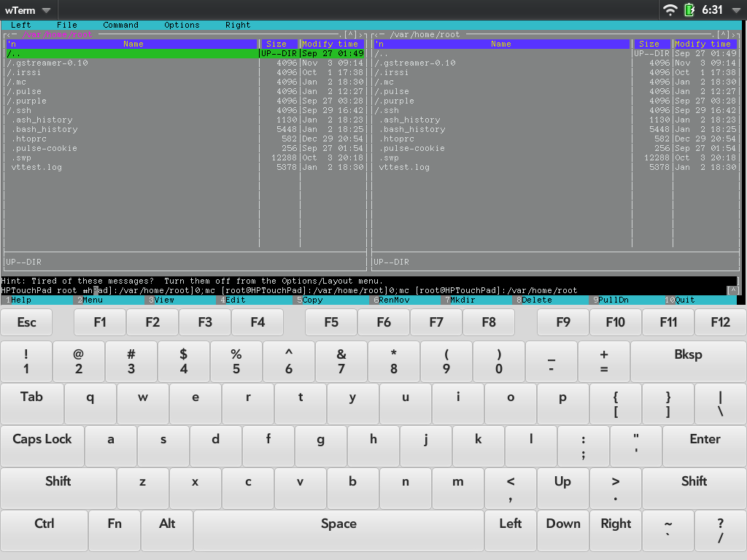Expand left panel history arrow [^]

tap(350, 34)
